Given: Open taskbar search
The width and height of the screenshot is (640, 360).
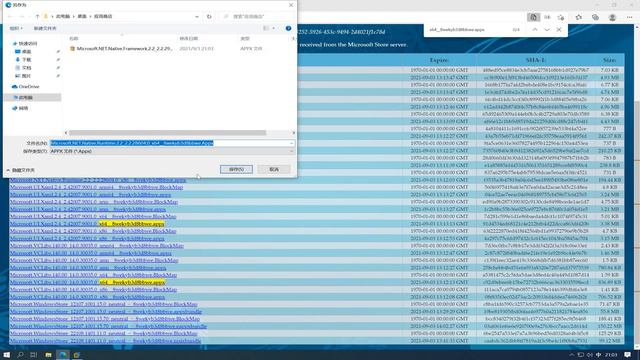Looking at the screenshot, I should click(x=20, y=355).
